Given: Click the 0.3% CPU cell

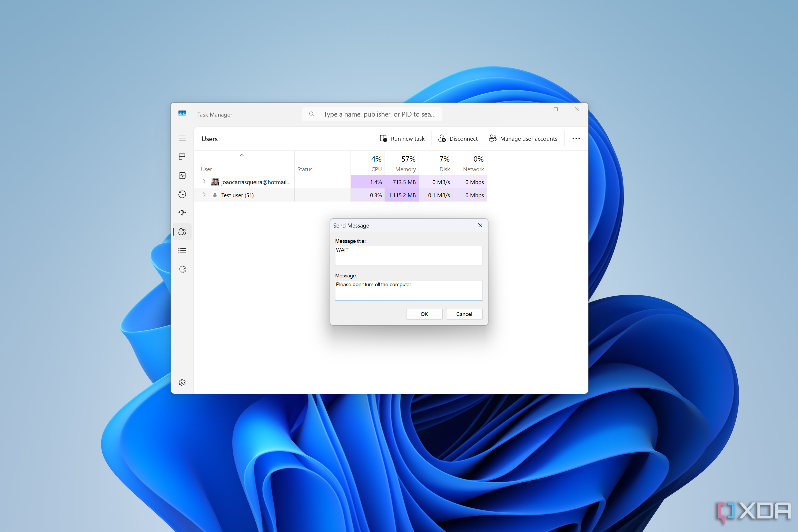Looking at the screenshot, I should [368, 195].
